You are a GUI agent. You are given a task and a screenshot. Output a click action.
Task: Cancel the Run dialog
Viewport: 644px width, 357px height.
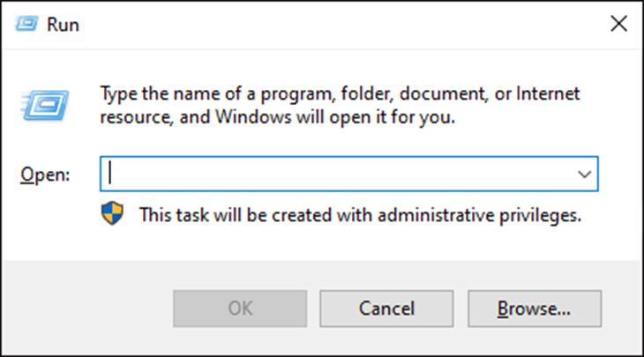(x=386, y=309)
